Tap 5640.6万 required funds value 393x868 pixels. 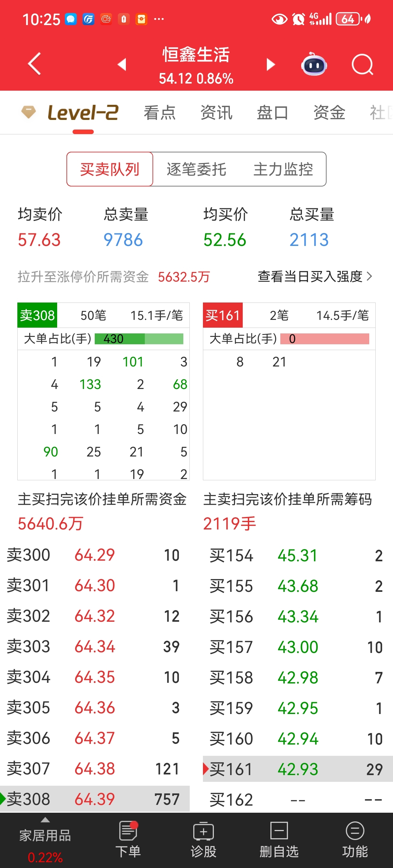[50, 524]
